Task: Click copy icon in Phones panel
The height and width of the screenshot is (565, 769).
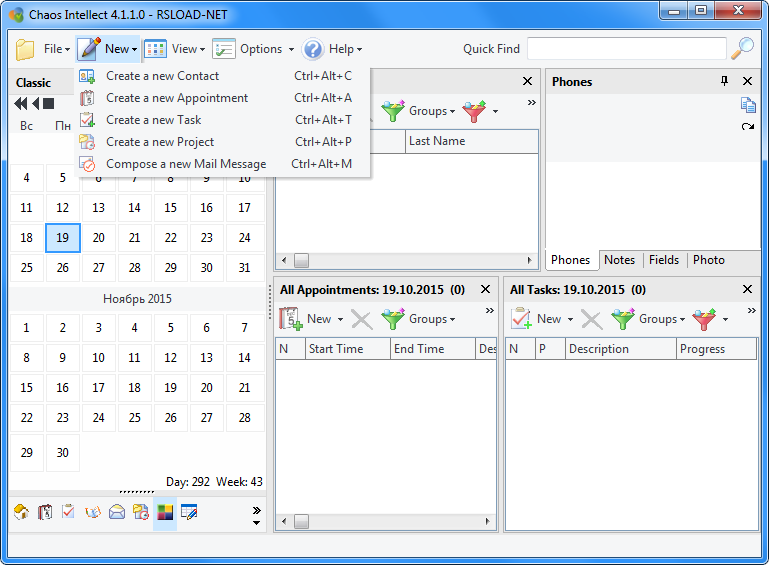Action: click(748, 105)
